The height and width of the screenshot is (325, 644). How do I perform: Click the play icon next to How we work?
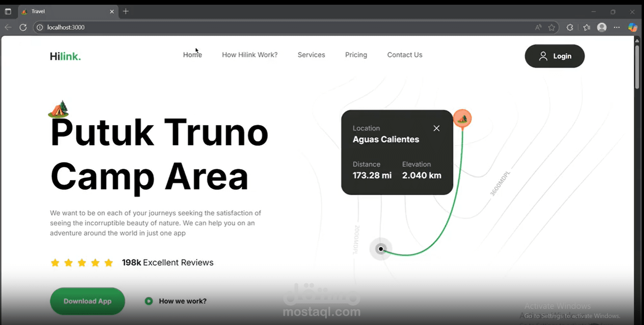148,301
